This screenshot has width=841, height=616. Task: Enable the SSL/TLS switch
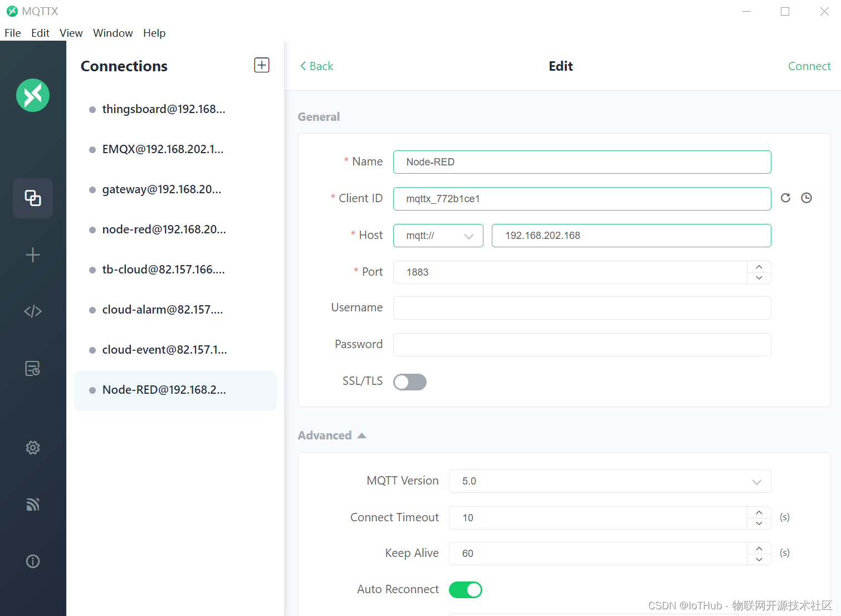410,382
